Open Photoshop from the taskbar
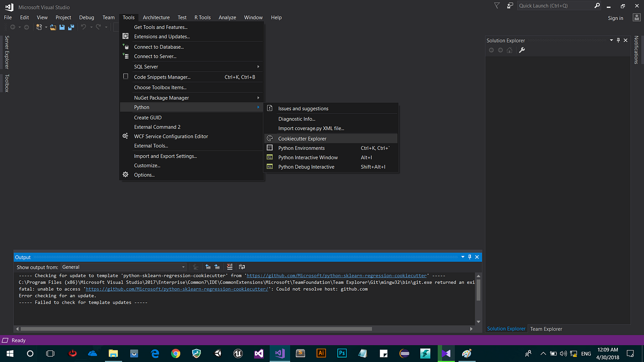 coord(342,353)
